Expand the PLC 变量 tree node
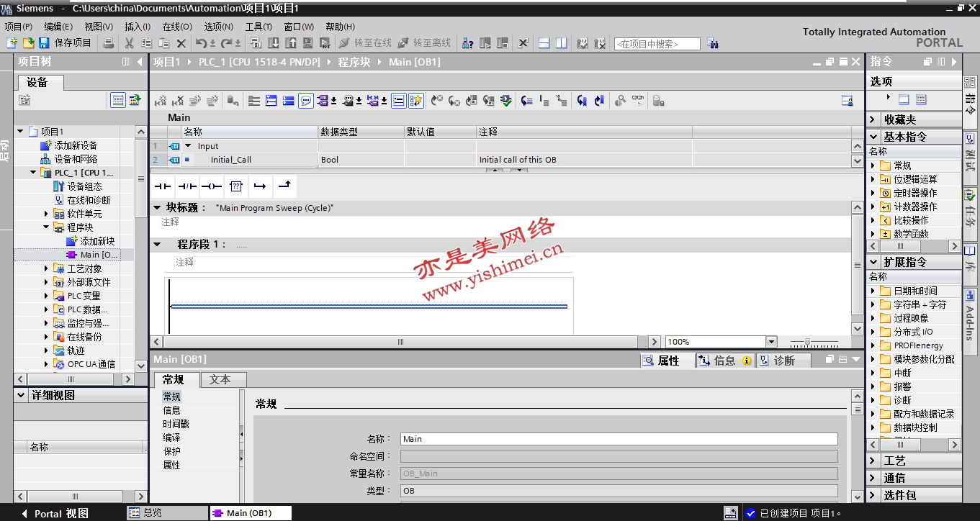This screenshot has height=521, width=980. pos(46,296)
